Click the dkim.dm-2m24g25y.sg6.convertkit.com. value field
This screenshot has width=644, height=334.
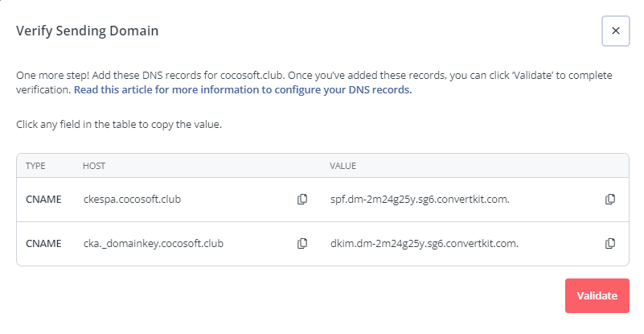point(425,244)
